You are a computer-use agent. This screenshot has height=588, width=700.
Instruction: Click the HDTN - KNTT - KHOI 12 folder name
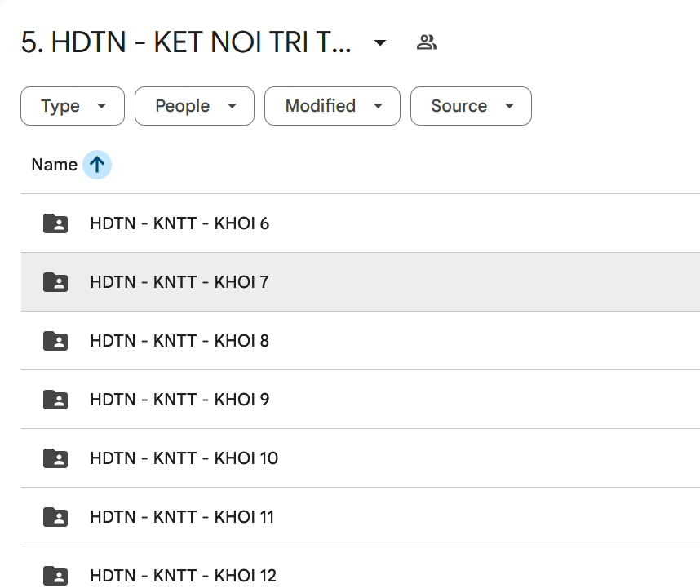184,576
